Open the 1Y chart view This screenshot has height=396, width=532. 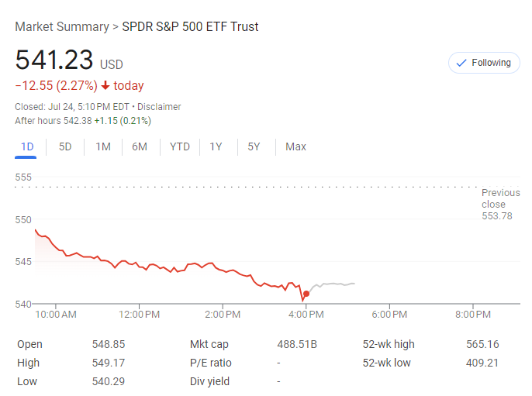click(x=216, y=146)
